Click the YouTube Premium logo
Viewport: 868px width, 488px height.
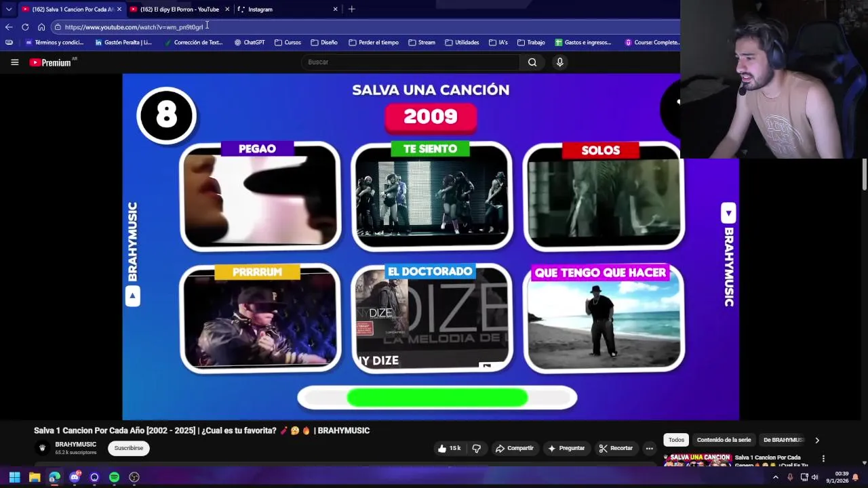[x=50, y=62]
